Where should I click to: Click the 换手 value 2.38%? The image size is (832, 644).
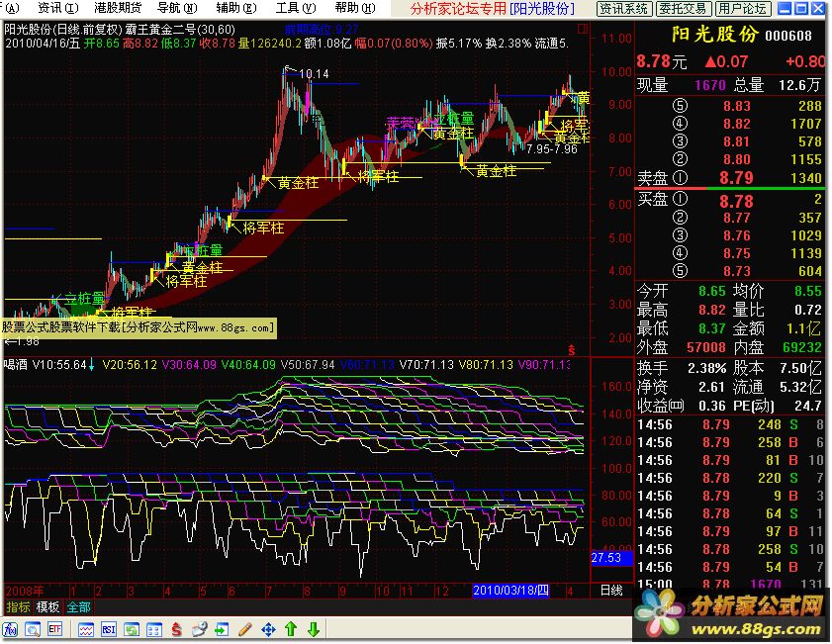tap(706, 368)
